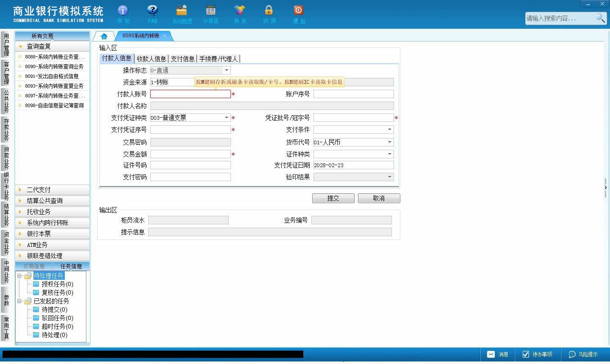610x364 pixels.
Task: Select the 待提交(0) item
Action: point(54,309)
